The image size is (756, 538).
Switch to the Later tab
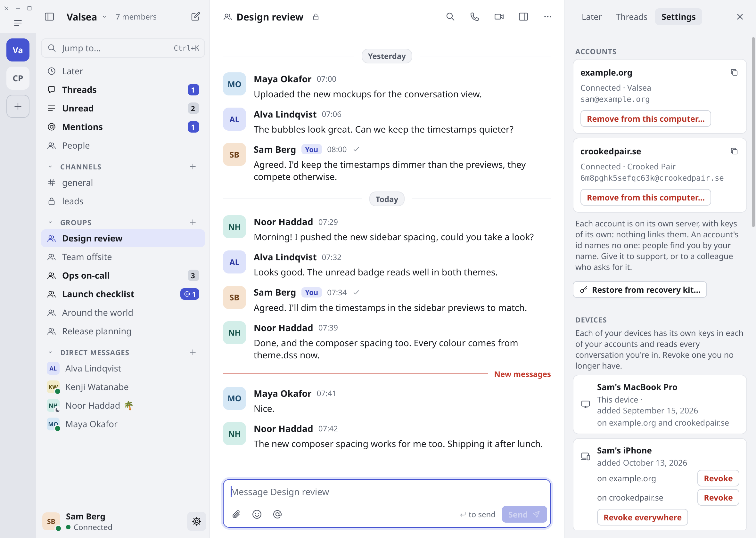point(591,17)
